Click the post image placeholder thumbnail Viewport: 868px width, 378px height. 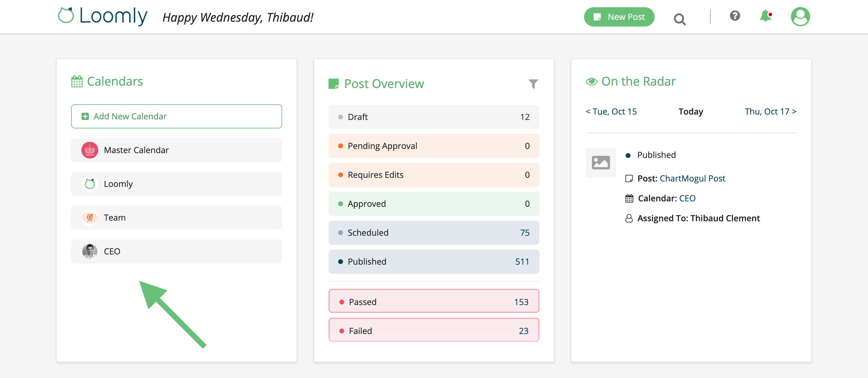pyautogui.click(x=600, y=163)
